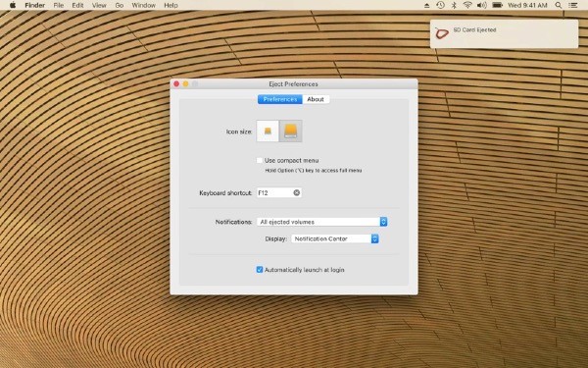The image size is (588, 368).
Task: Open the Go menu
Action: 120,5
